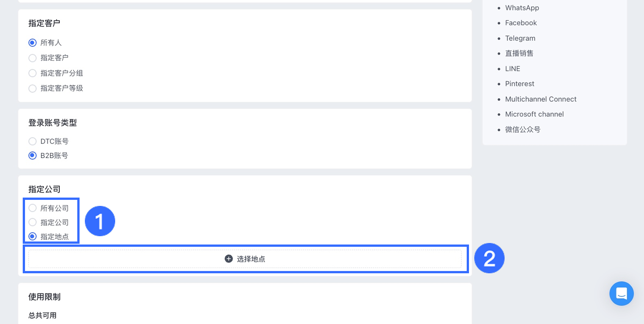
Task: Open the LINE list item
Action: click(513, 69)
